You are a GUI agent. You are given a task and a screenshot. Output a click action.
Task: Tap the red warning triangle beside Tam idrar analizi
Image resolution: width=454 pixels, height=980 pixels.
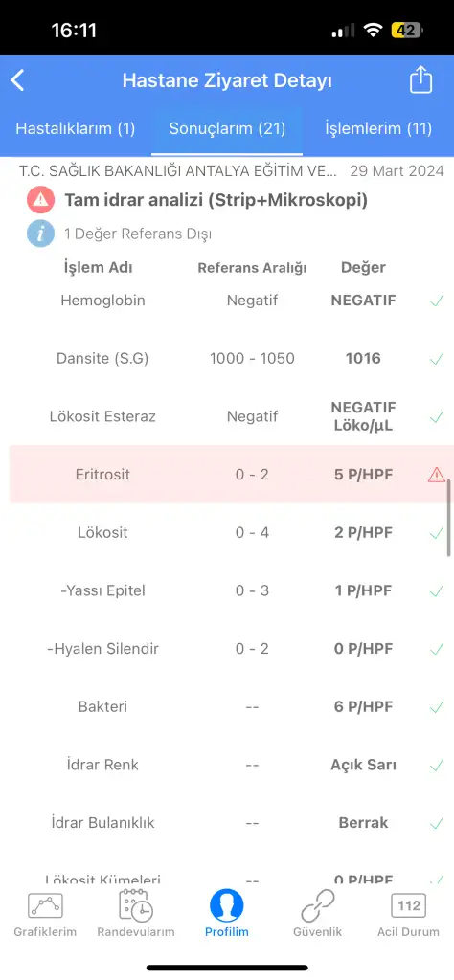(40, 200)
